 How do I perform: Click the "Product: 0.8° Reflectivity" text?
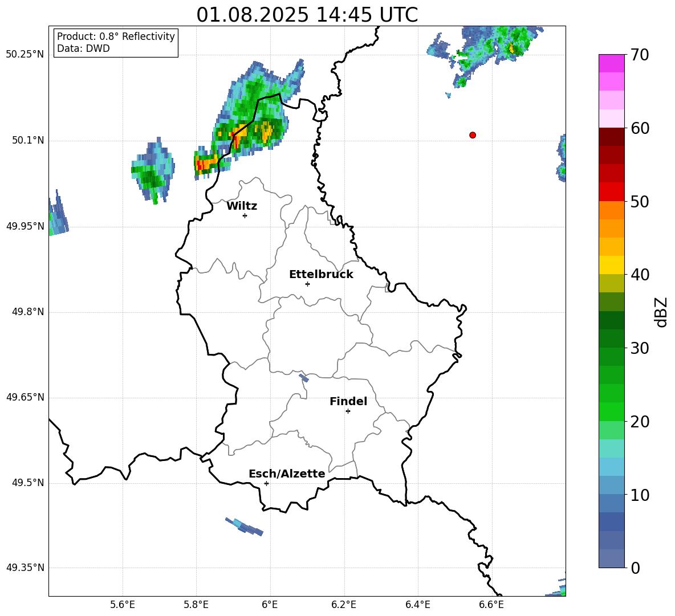click(116, 36)
